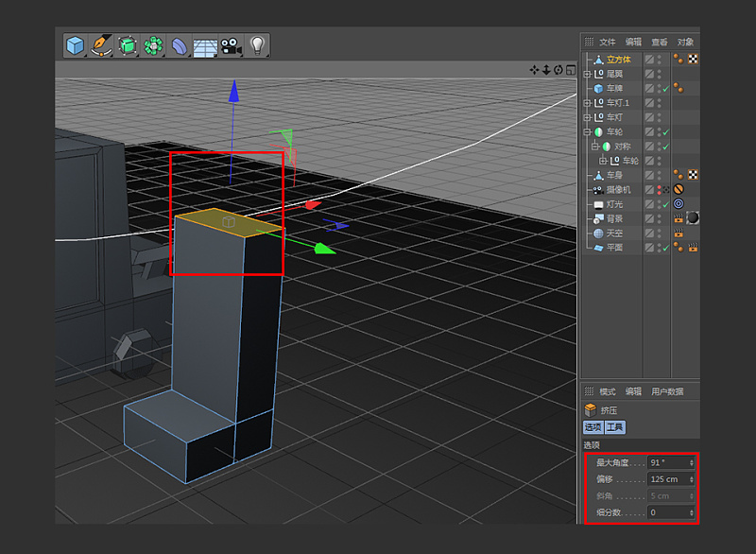Click the black material tag on 背景
The height and width of the screenshot is (554, 756).
693,218
